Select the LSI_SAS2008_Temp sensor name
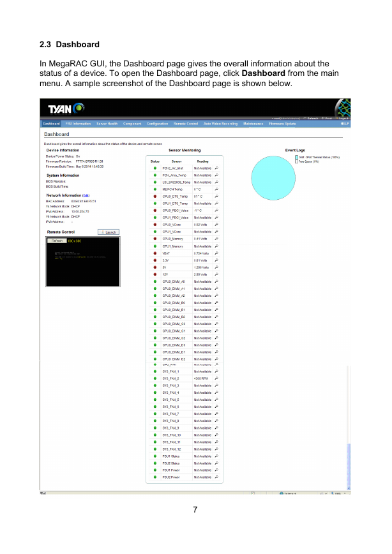Screen dimensions: 392x554 176,183
